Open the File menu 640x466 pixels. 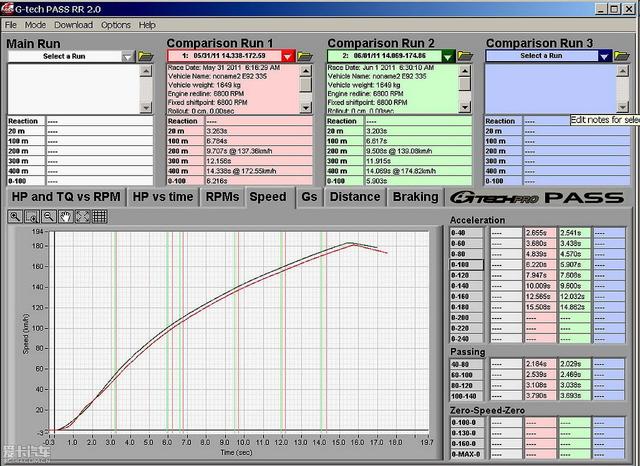coord(11,25)
